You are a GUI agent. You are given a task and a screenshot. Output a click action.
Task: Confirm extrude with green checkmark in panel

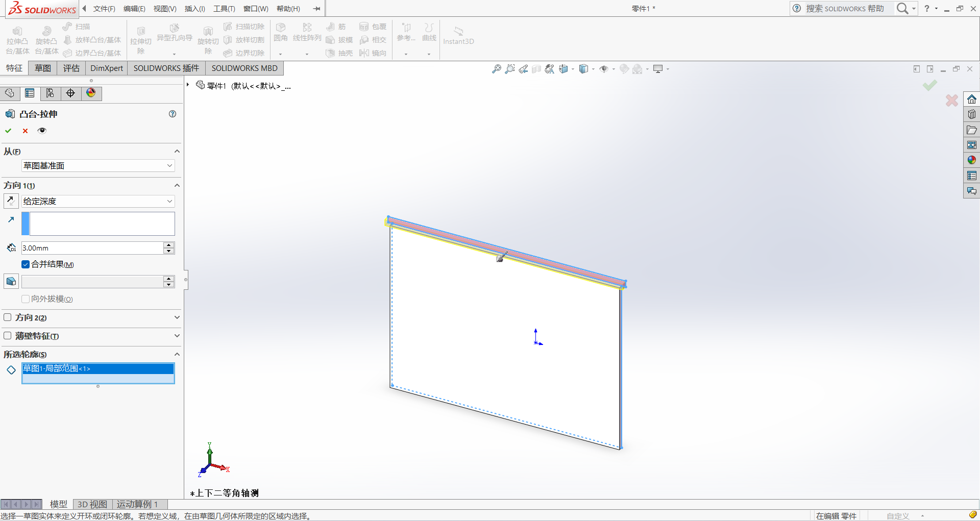[8, 131]
